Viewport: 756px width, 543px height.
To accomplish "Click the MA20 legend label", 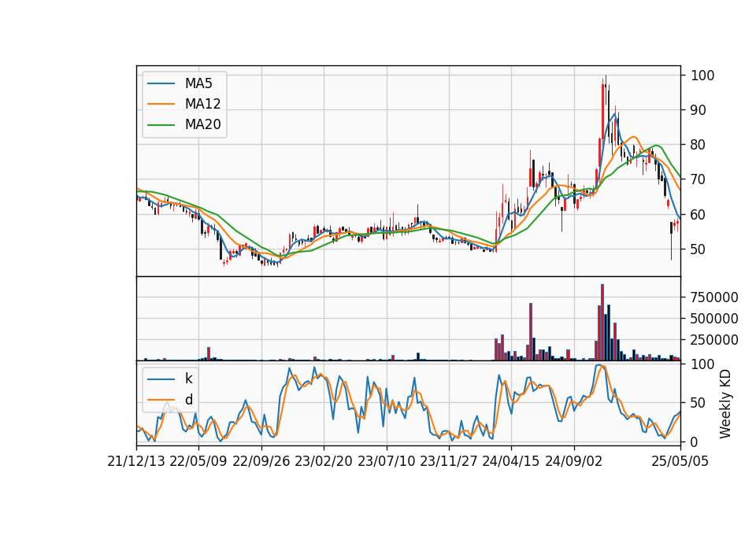I will click(202, 125).
